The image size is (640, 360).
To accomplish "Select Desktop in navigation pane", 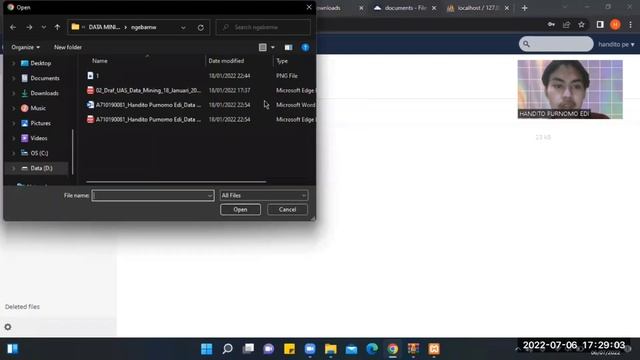I will click(x=40, y=63).
